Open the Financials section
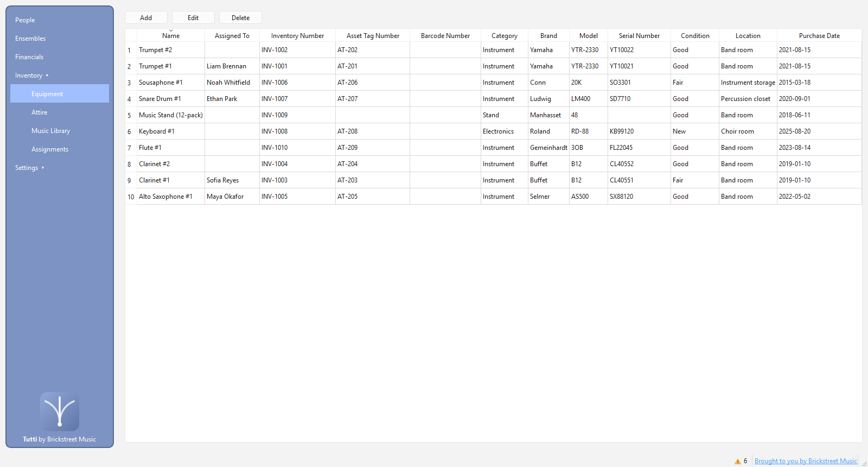This screenshot has width=868, height=467. 29,57
